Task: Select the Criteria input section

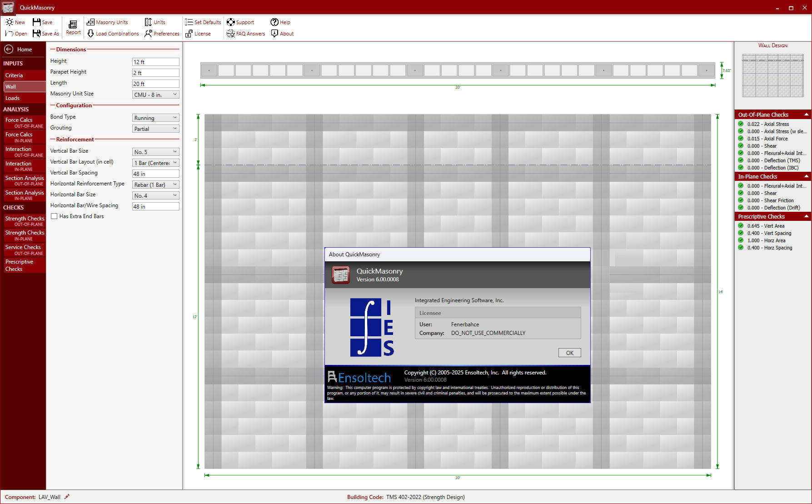Action: (14, 75)
